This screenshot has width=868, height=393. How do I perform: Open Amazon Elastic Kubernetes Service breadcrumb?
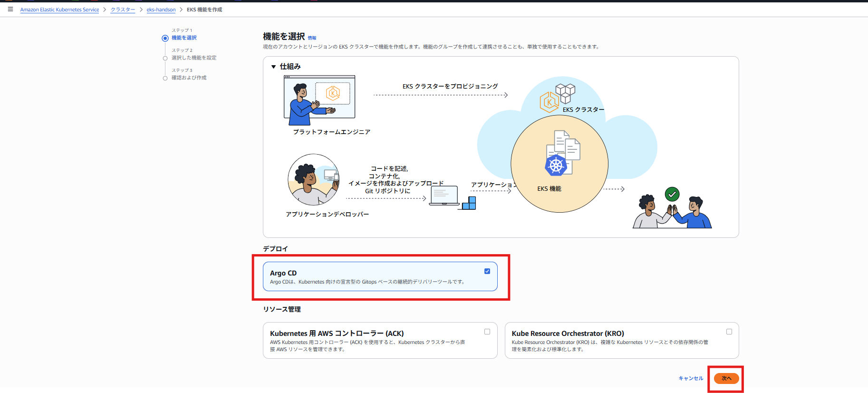click(x=59, y=10)
